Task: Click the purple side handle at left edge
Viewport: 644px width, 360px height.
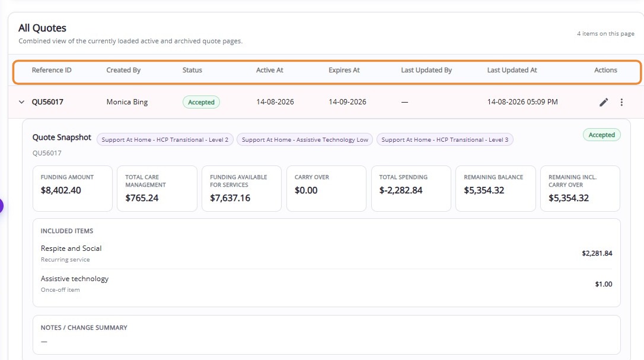Action: tap(1, 205)
